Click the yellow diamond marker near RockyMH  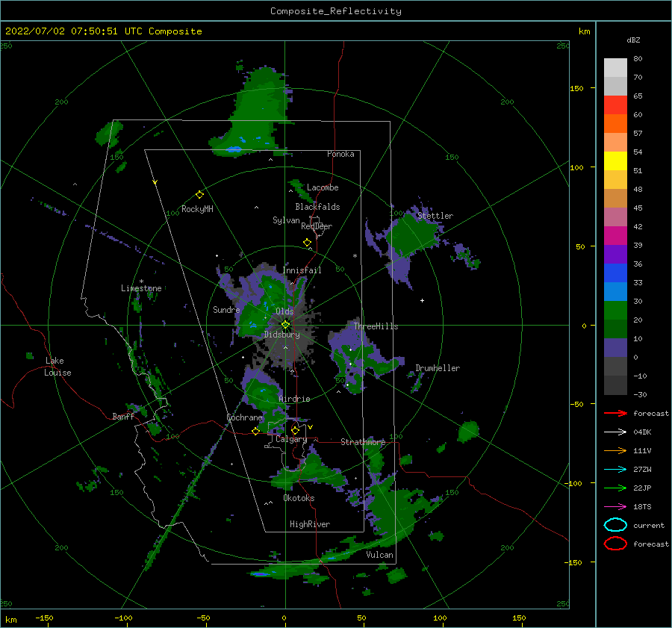coord(199,195)
